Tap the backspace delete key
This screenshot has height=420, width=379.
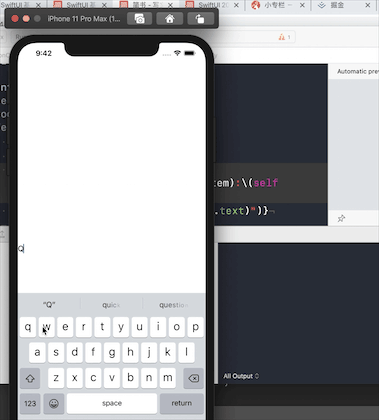coord(193,378)
